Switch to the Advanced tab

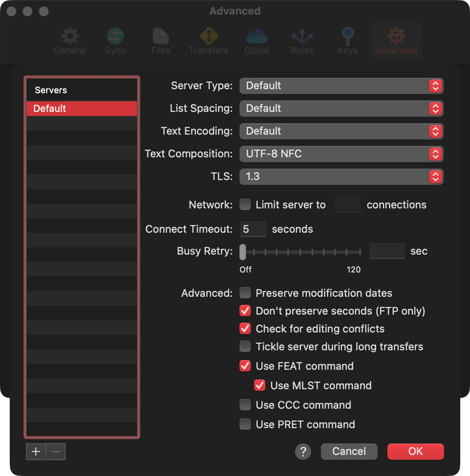pos(396,39)
